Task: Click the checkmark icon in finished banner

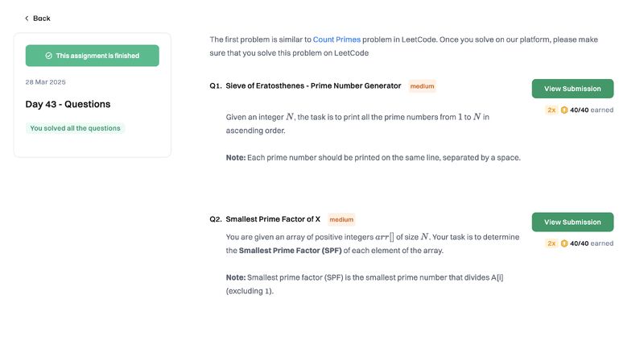Action: [x=48, y=56]
